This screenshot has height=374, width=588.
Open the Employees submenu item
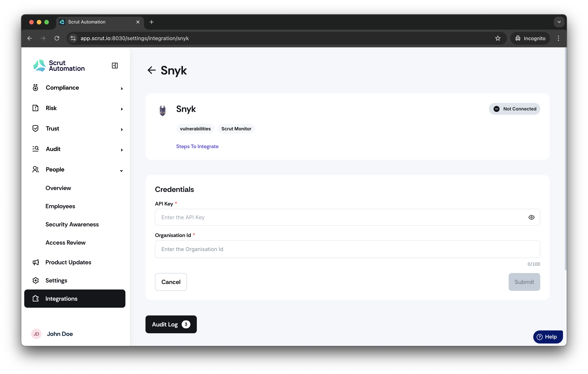click(60, 206)
